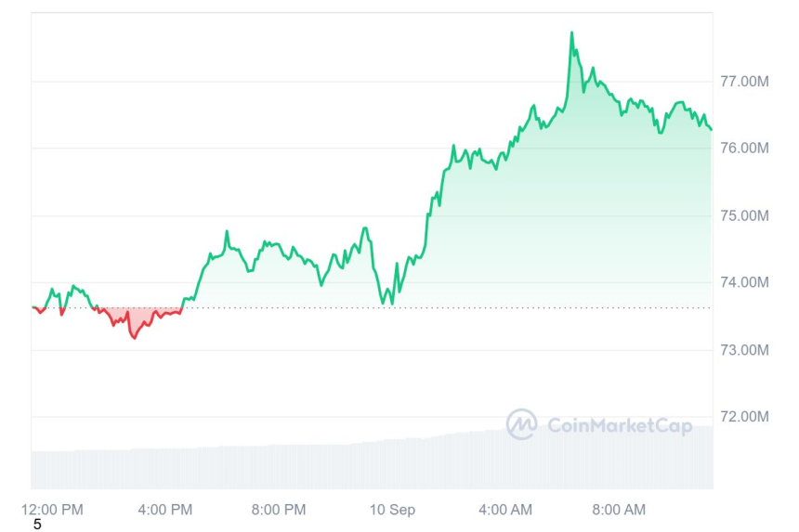Select the 8:00 AM time label
Image resolution: width=799 pixels, height=532 pixels.
pos(619,510)
